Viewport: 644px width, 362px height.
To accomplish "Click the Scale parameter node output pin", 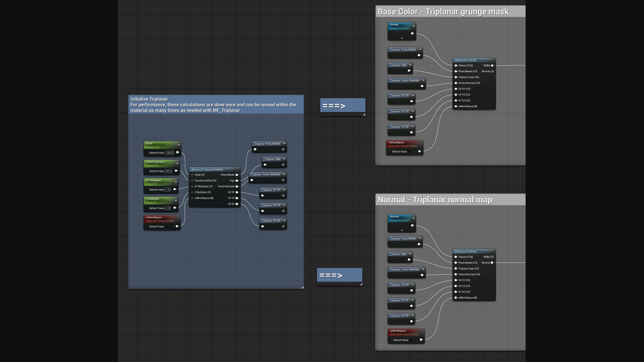I will click(x=177, y=153).
